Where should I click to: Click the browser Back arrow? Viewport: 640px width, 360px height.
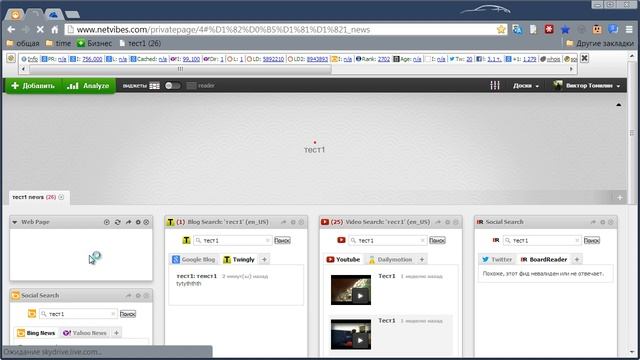(x=11, y=29)
